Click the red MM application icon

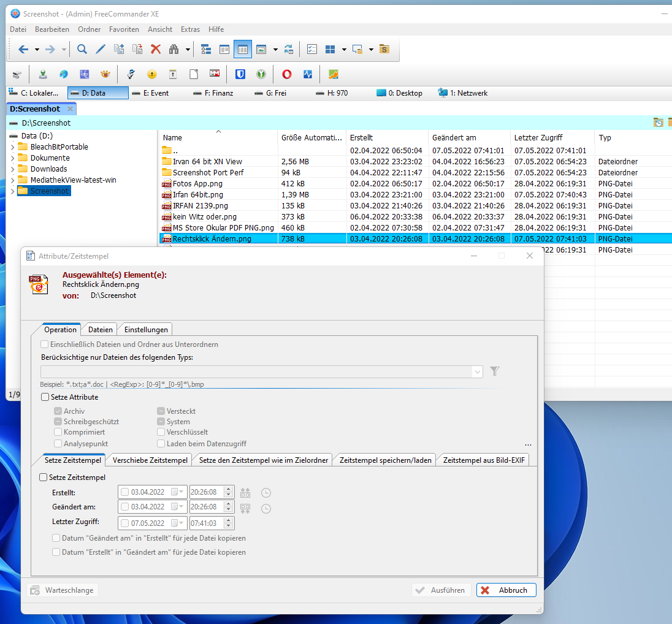coord(215,74)
